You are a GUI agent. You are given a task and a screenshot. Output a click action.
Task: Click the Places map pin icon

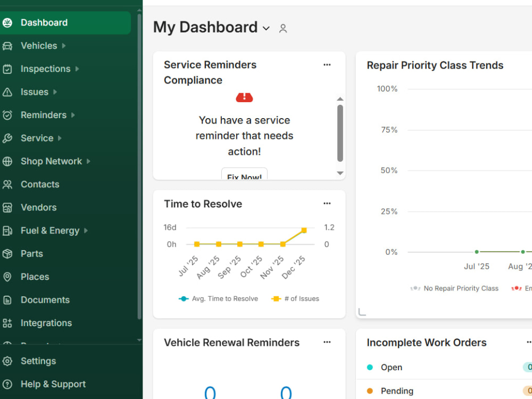[7, 277]
